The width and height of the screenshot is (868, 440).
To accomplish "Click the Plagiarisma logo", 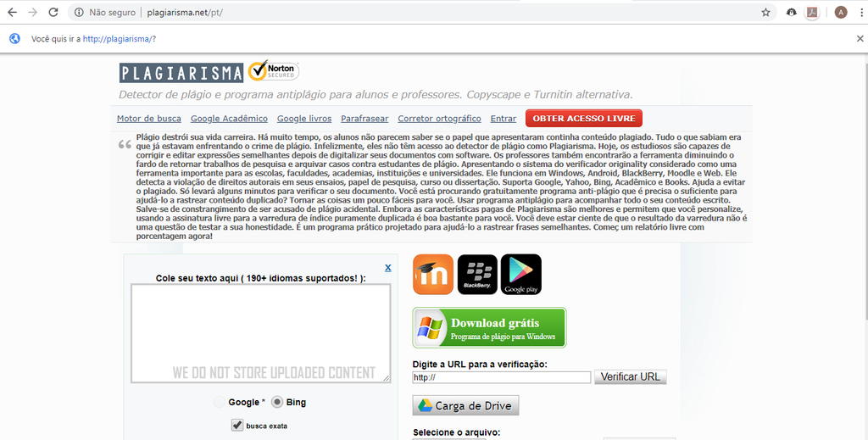I will (181, 73).
